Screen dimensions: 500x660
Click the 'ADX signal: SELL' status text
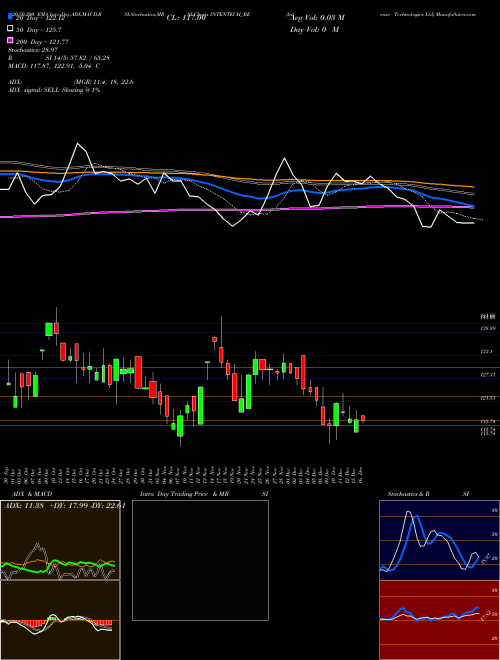[54, 90]
